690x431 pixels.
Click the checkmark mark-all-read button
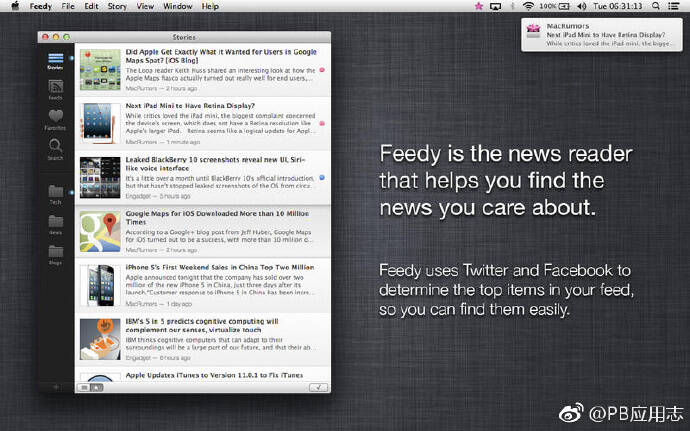318,387
